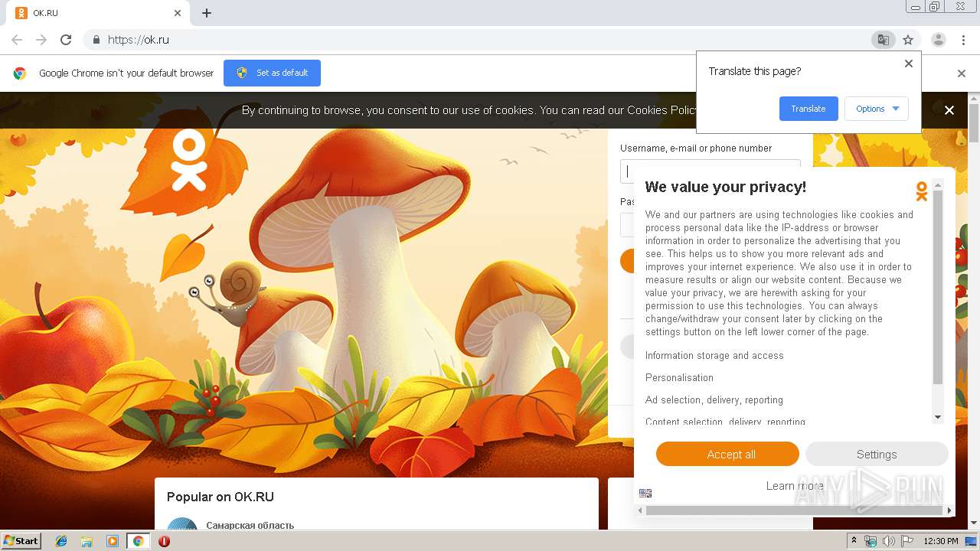The width and height of the screenshot is (980, 551).
Task: Open the volume tray icon
Action: [x=888, y=541]
